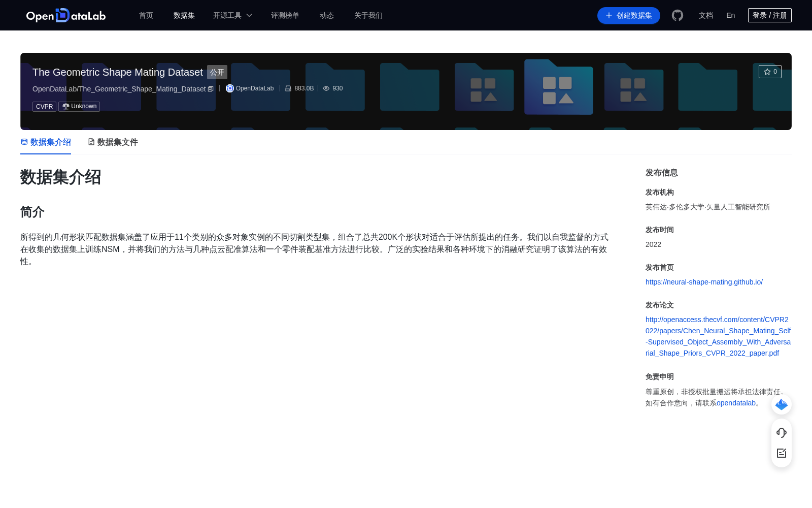Click the 发布信息 heading

[x=662, y=173]
